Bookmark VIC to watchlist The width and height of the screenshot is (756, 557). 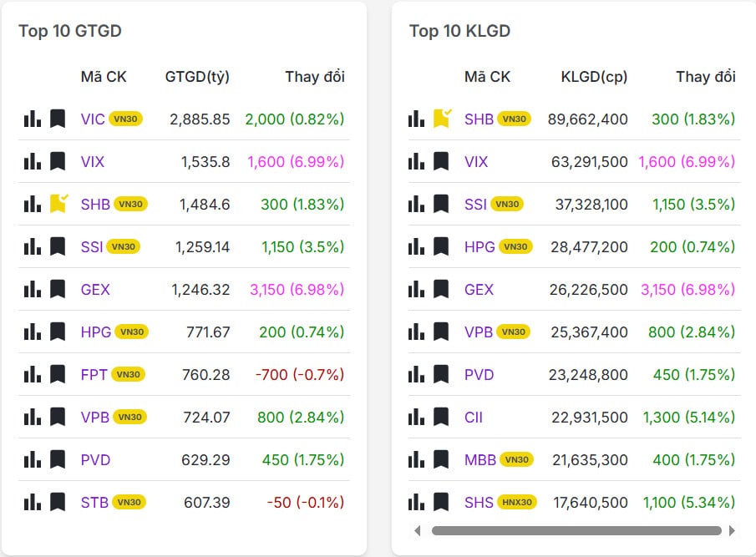pos(58,119)
